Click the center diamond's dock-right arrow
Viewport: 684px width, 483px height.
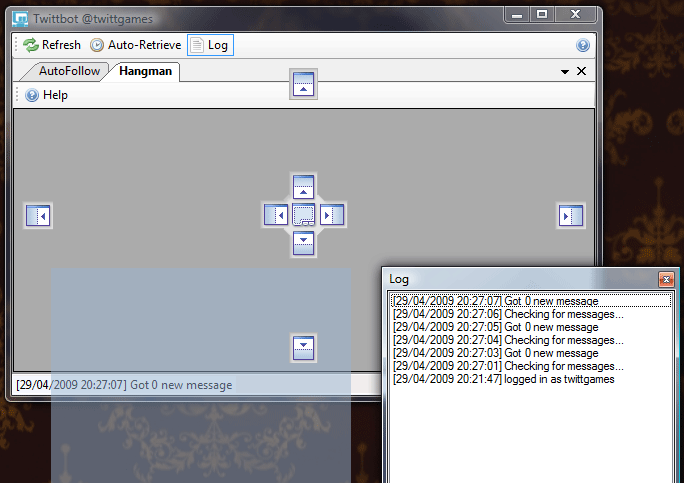pos(332,215)
